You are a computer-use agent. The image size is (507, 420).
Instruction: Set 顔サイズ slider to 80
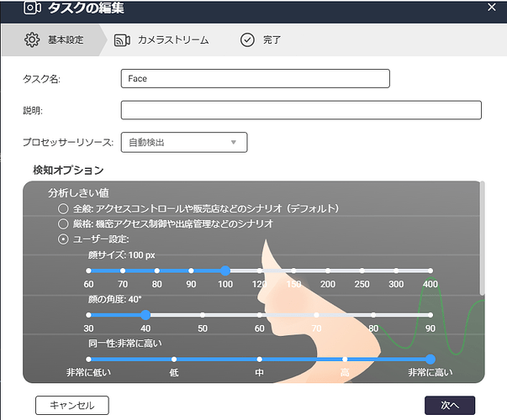click(157, 270)
